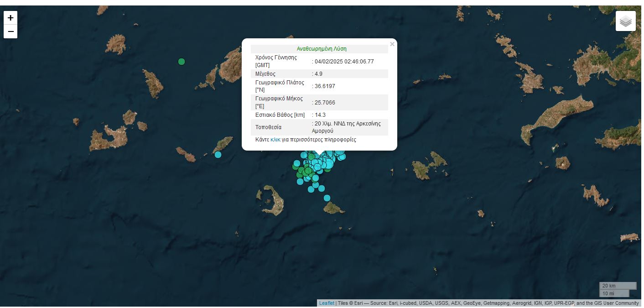Screen dimensions: 644x308
Task: Select the isolated green earthquake marker in the northwest
Action: pos(182,62)
